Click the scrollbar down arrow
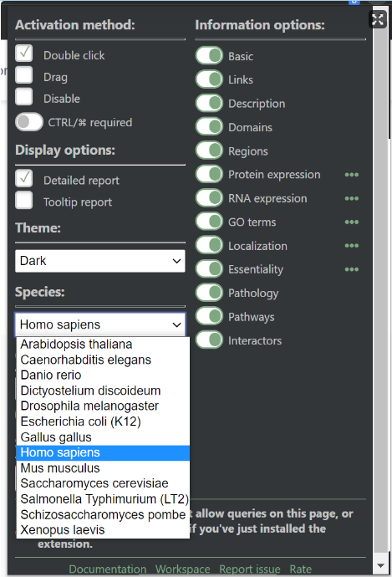The image size is (392, 577). [x=380, y=565]
